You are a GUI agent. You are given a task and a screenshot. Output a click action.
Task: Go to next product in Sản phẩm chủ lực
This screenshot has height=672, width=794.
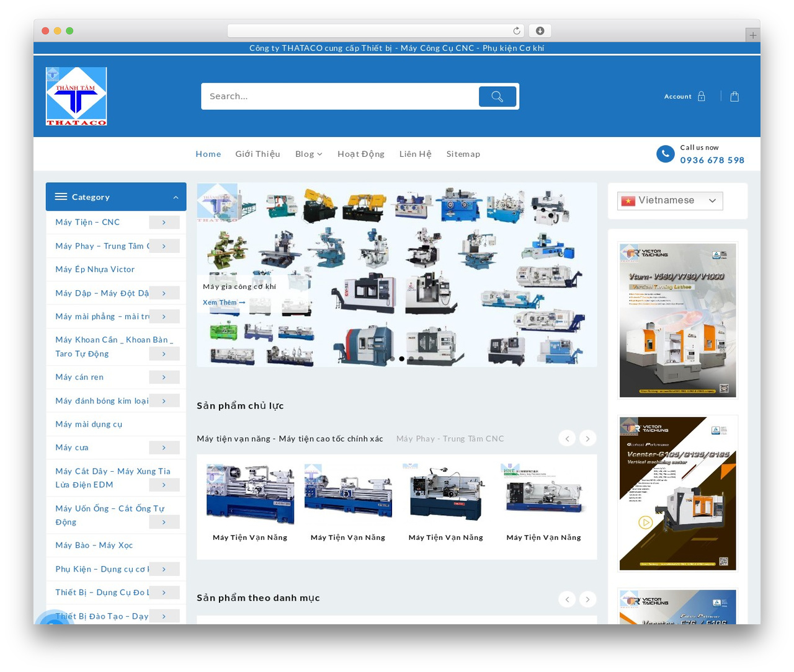587,438
